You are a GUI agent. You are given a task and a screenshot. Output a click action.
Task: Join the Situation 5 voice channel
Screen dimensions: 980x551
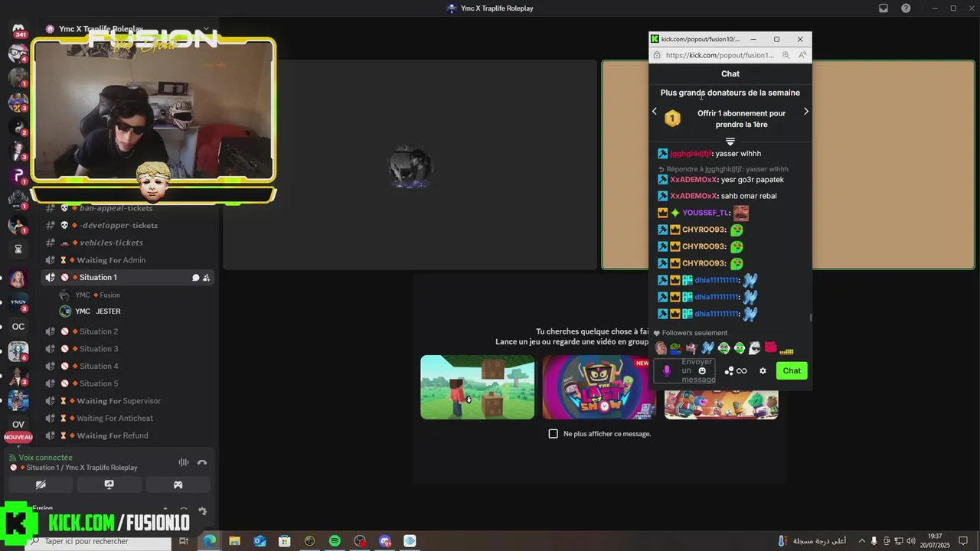(x=128, y=383)
